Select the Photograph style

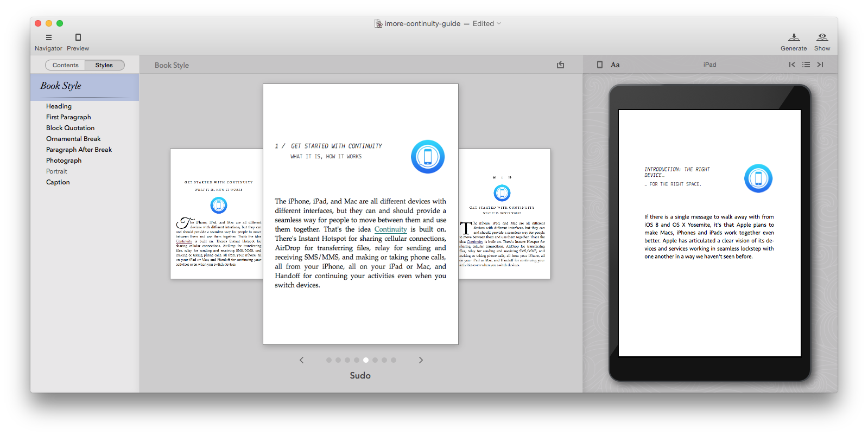[x=64, y=161]
